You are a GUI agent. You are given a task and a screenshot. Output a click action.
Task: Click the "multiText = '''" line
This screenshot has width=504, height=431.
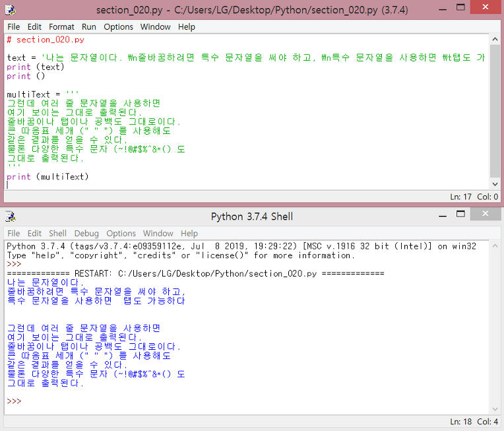[x=42, y=94]
